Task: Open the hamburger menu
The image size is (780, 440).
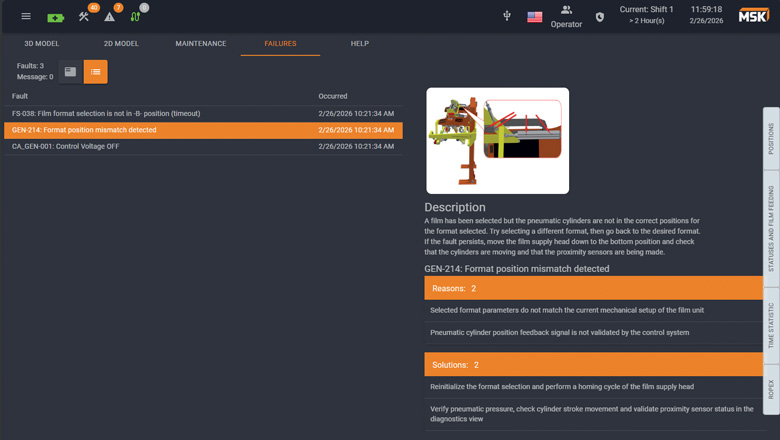Action: pyautogui.click(x=26, y=16)
